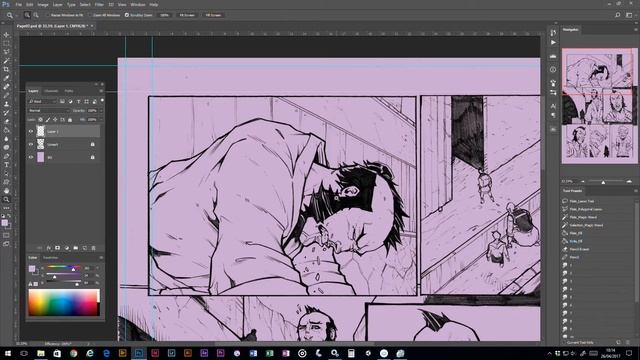Select the Path Selection tool

point(6,173)
